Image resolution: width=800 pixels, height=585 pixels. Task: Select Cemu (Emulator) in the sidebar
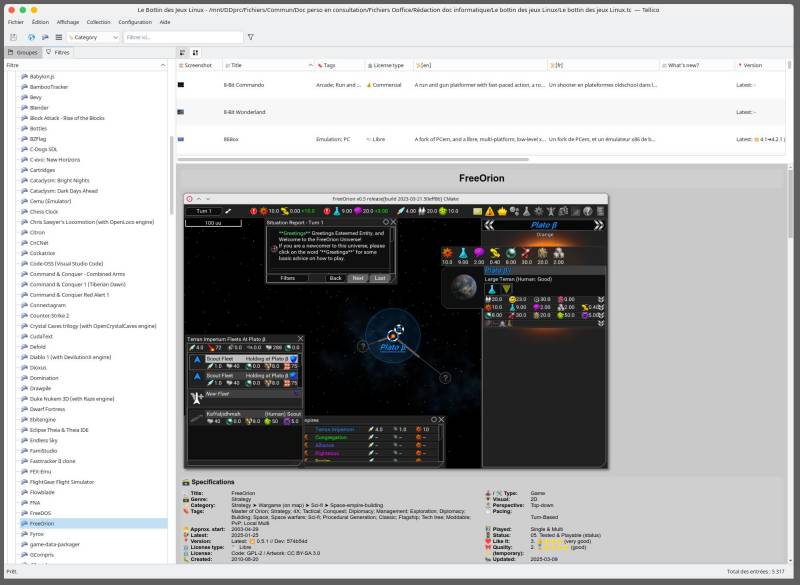(51, 201)
